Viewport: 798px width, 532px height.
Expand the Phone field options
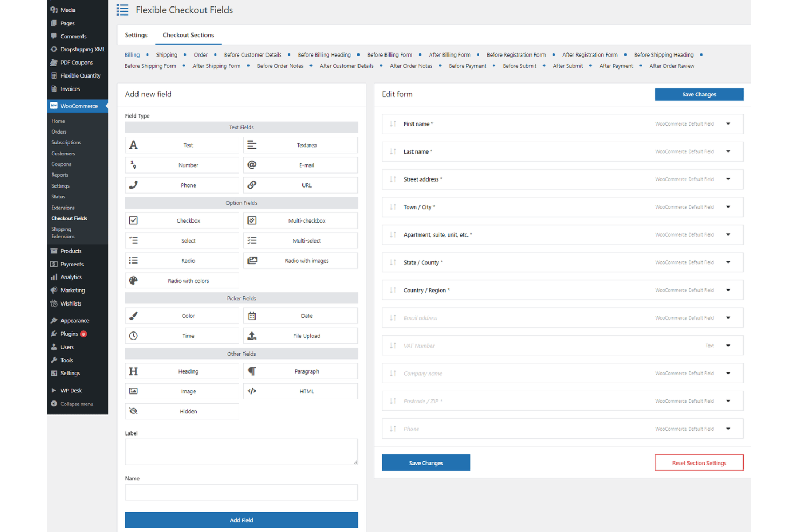(728, 429)
